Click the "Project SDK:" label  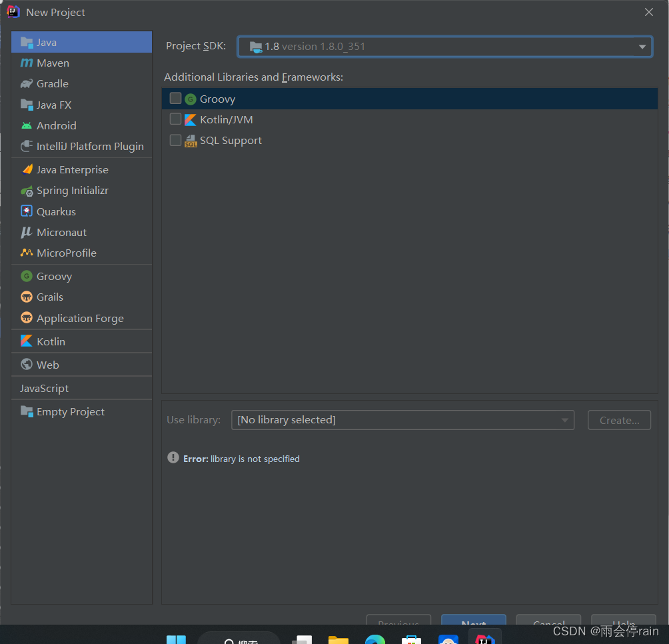click(x=196, y=46)
